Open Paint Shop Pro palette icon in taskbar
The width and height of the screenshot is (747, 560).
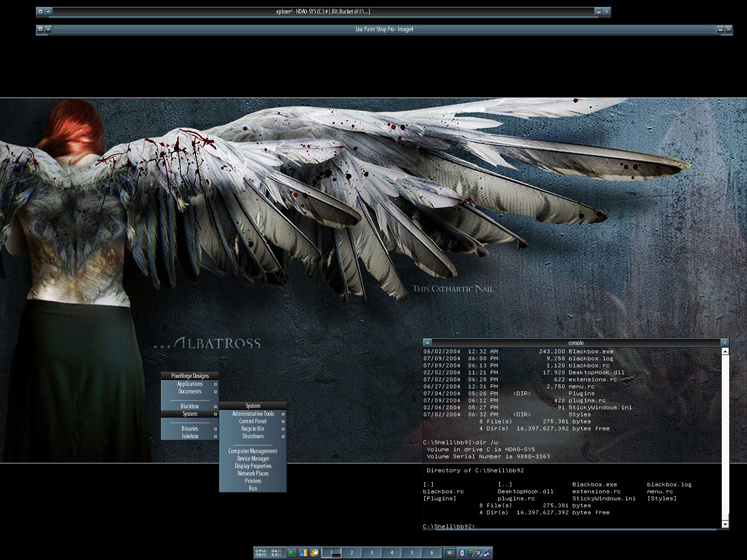(x=315, y=553)
